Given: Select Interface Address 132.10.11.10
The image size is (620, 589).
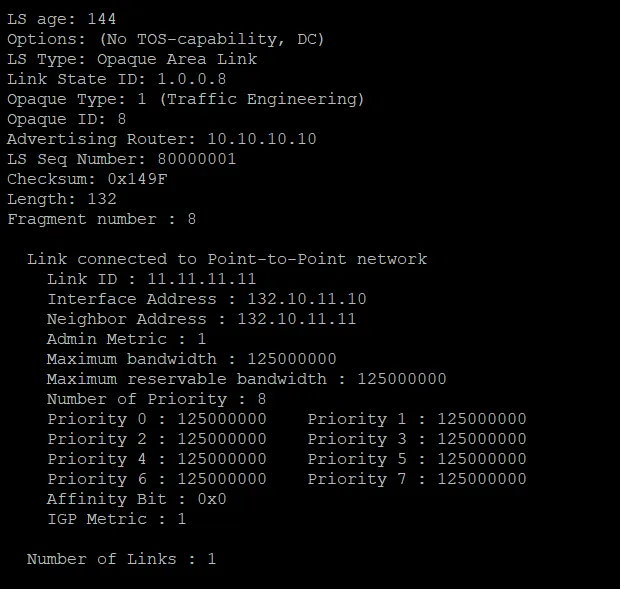Looking at the screenshot, I should (x=307, y=299).
